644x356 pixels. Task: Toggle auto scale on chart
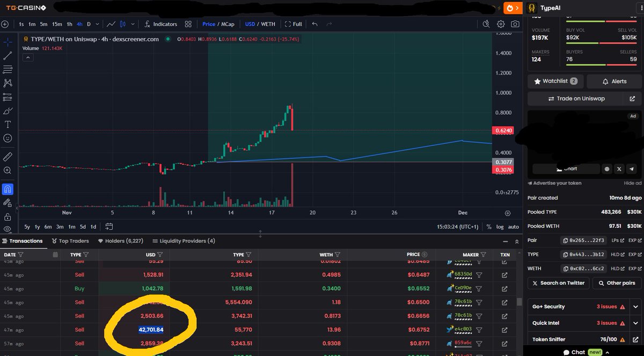click(514, 227)
